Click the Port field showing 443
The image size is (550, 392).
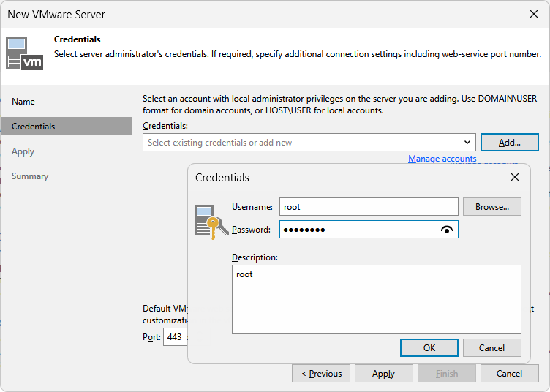coord(175,337)
